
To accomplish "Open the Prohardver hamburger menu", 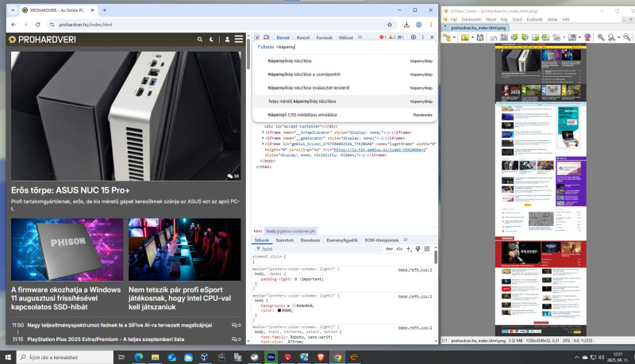I will pos(239,39).
